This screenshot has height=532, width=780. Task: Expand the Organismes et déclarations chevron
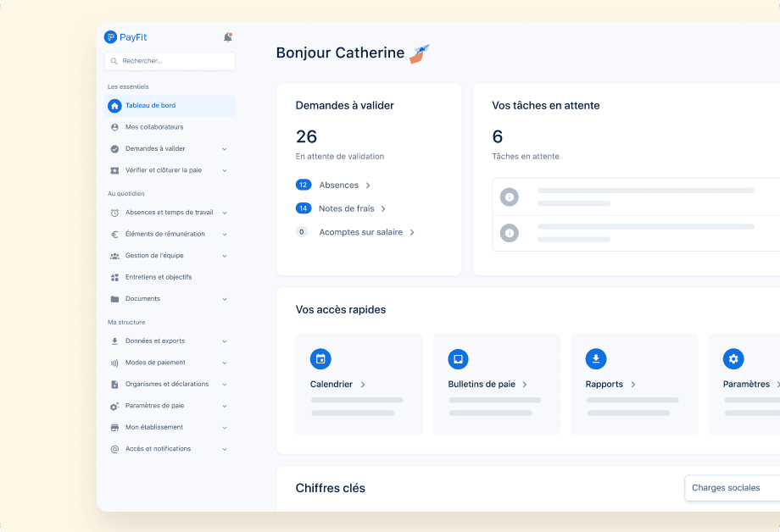pyautogui.click(x=225, y=385)
